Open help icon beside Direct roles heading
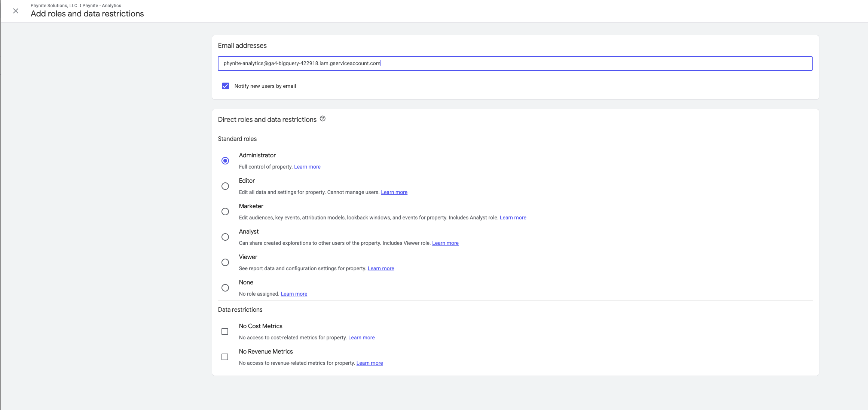The width and height of the screenshot is (868, 410). point(323,119)
